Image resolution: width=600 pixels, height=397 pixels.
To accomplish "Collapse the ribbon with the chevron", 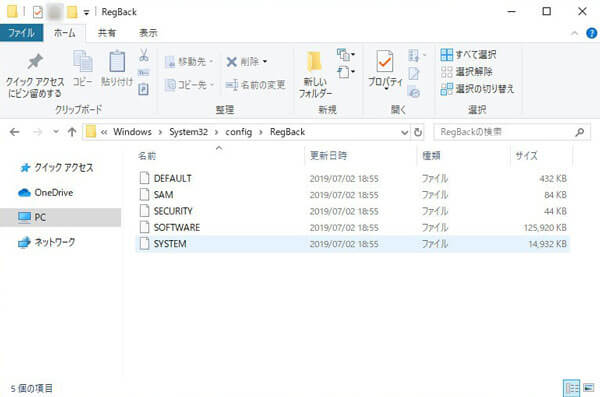I will [x=574, y=33].
